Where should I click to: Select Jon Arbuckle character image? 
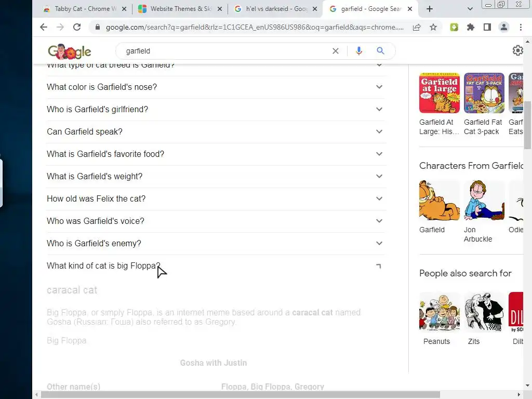tap(484, 201)
